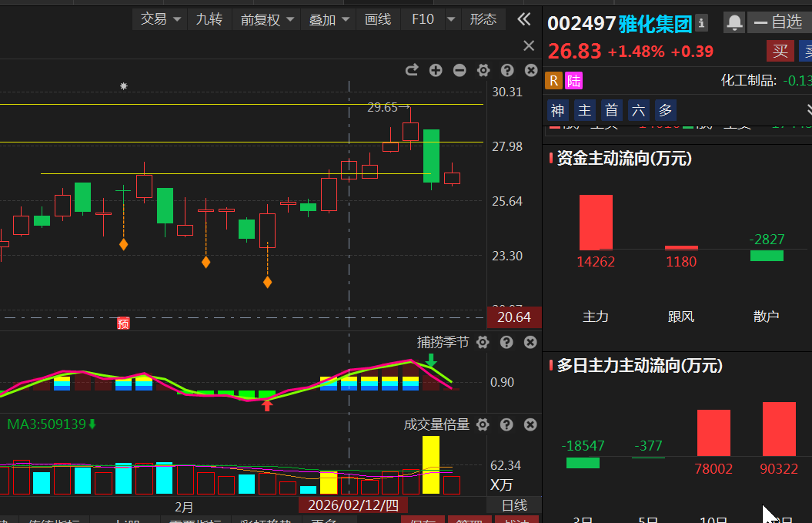The image size is (812, 523).
Task: Open 成交量倍量 help question icon
Action: 506,425
